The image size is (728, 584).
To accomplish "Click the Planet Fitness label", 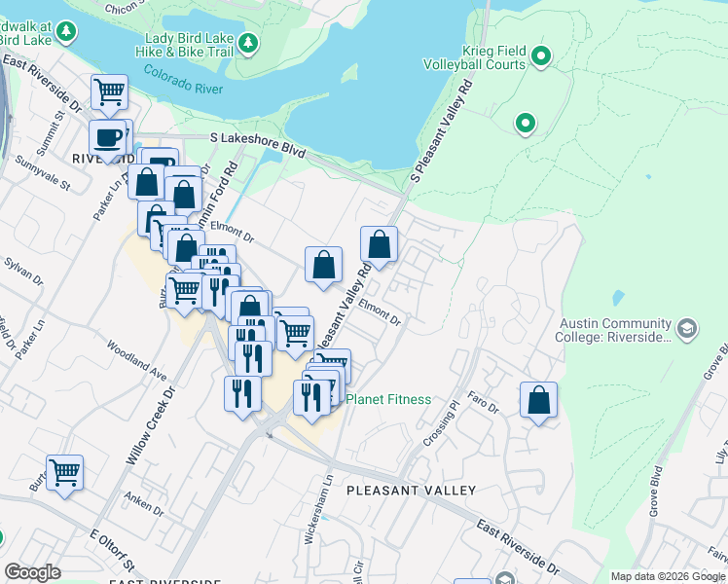I will 388,399.
